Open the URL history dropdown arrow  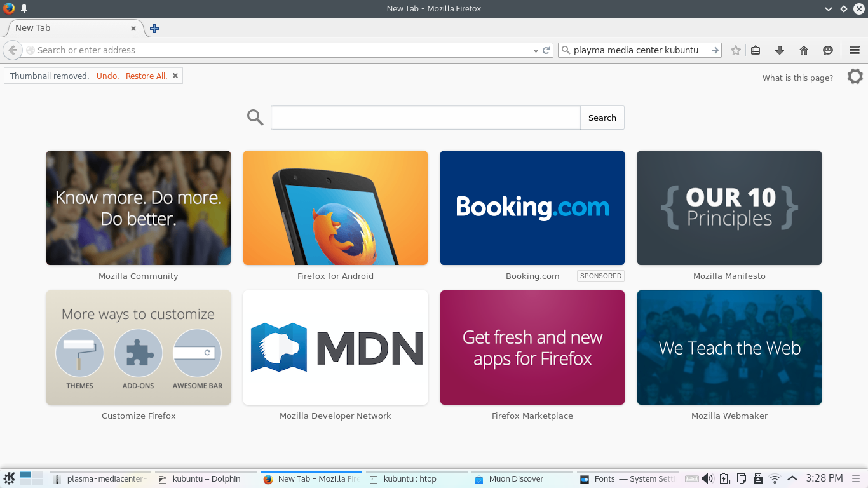(536, 51)
